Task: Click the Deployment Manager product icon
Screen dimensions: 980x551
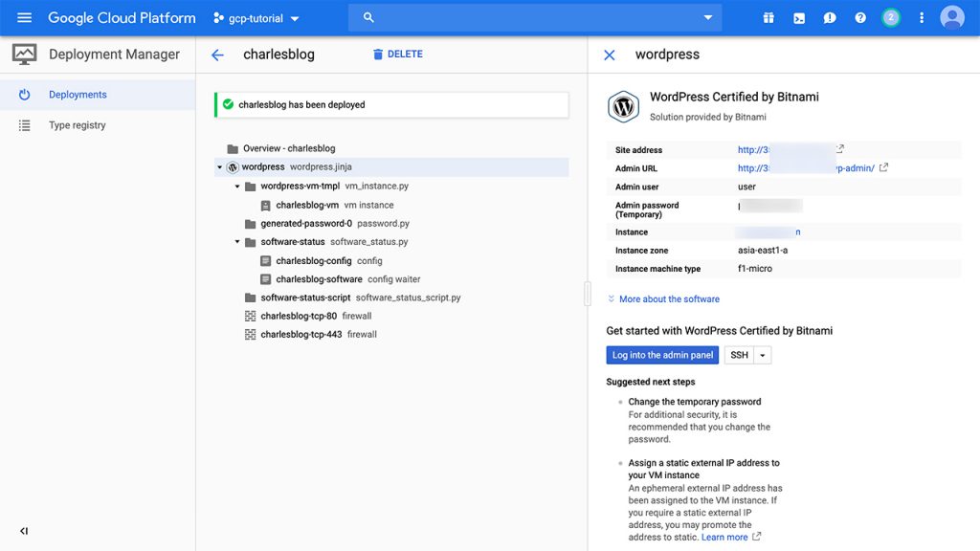Action: click(x=24, y=55)
